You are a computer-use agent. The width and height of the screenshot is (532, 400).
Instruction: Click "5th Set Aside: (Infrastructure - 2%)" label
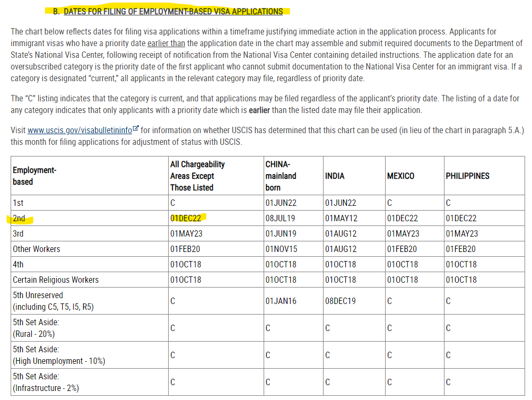point(46,382)
